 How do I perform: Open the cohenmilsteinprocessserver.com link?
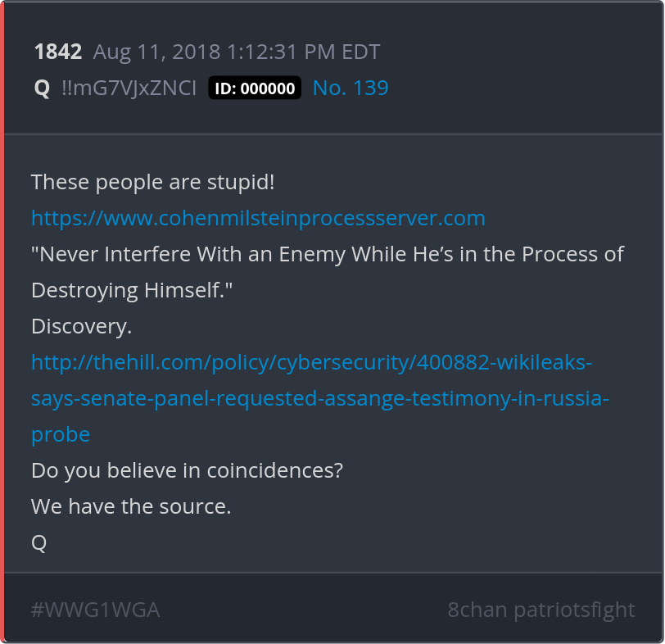click(258, 219)
